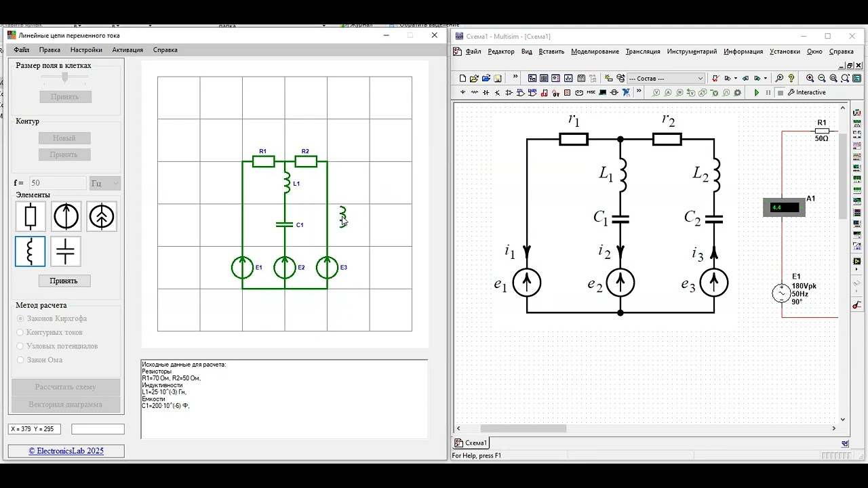This screenshot has height=488, width=868.
Task: Click Принять under field size slider
Action: pyautogui.click(x=64, y=97)
